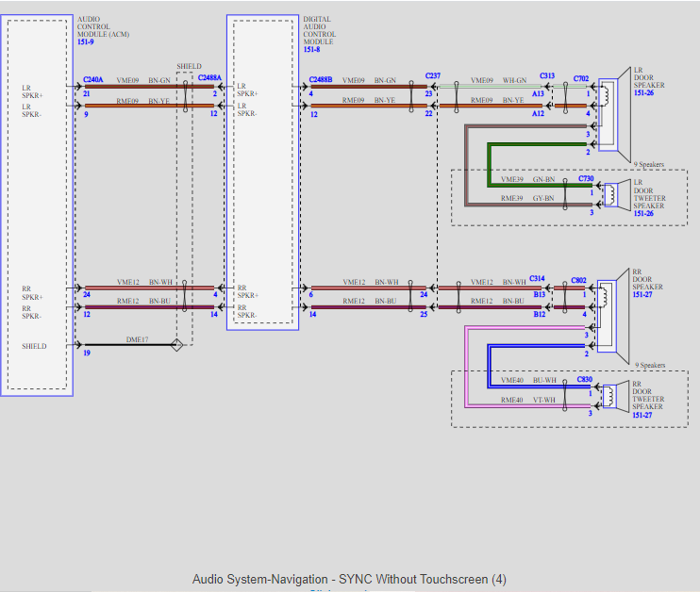This screenshot has height=592, width=700.
Task: Click the LR Door Tweeter Speaker symbol
Action: [x=617, y=194]
